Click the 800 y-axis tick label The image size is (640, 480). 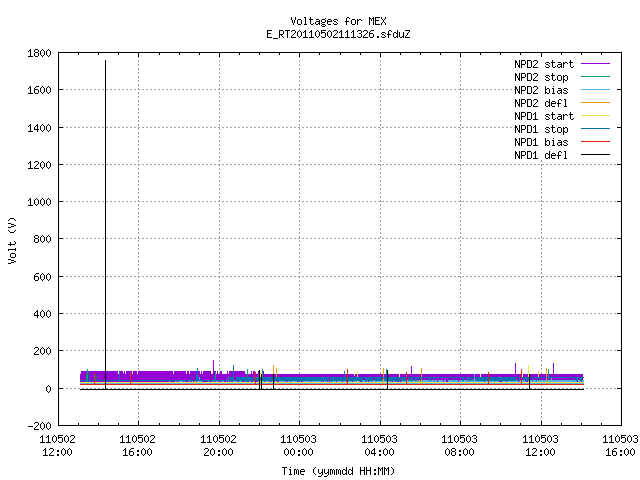[42, 239]
